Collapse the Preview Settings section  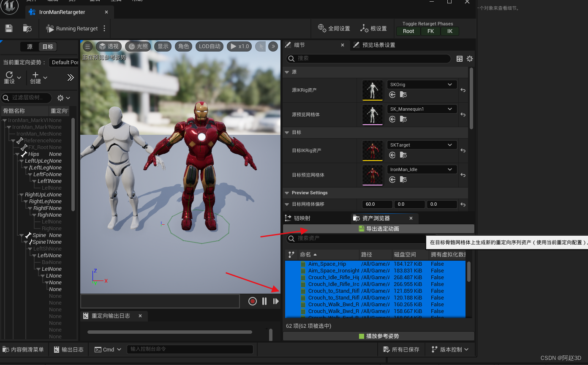(287, 193)
